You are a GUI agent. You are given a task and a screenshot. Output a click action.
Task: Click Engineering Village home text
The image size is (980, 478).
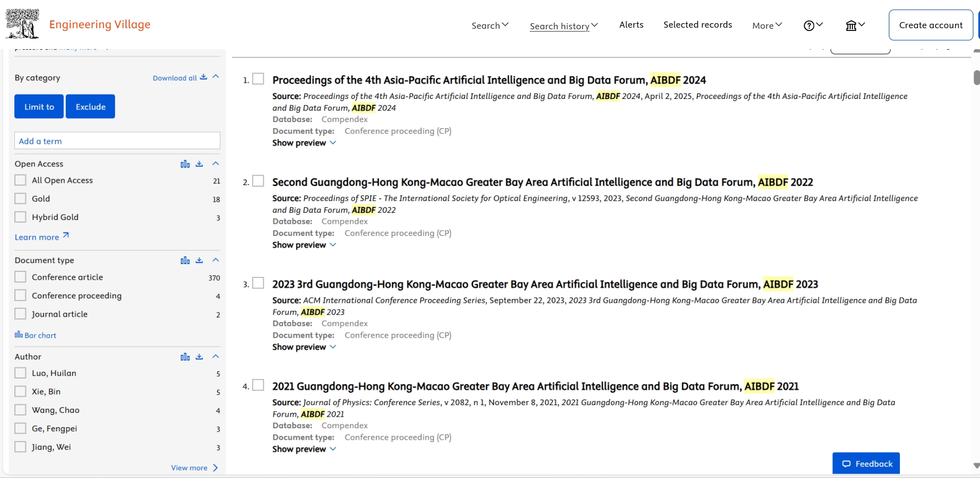pyautogui.click(x=100, y=25)
